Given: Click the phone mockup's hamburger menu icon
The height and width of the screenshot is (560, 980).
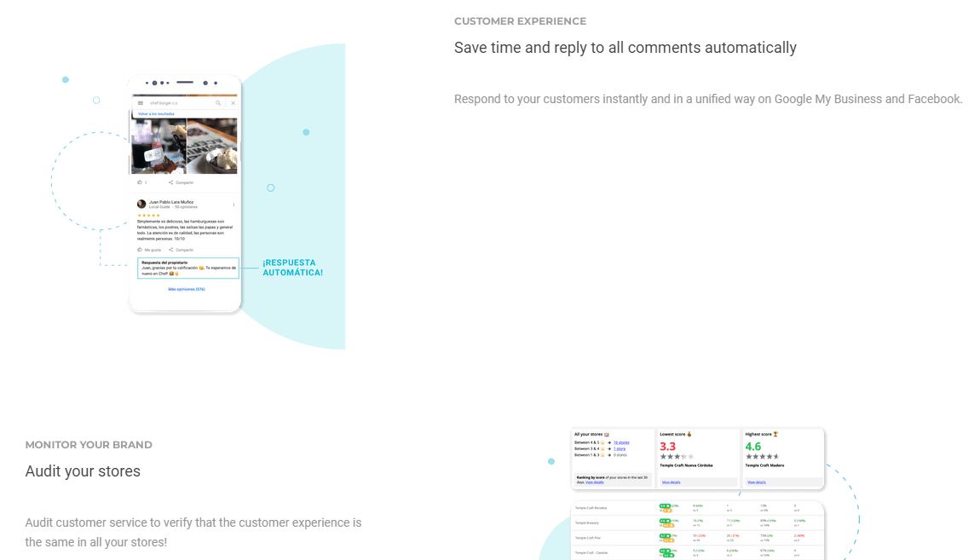Looking at the screenshot, I should pyautogui.click(x=141, y=103).
